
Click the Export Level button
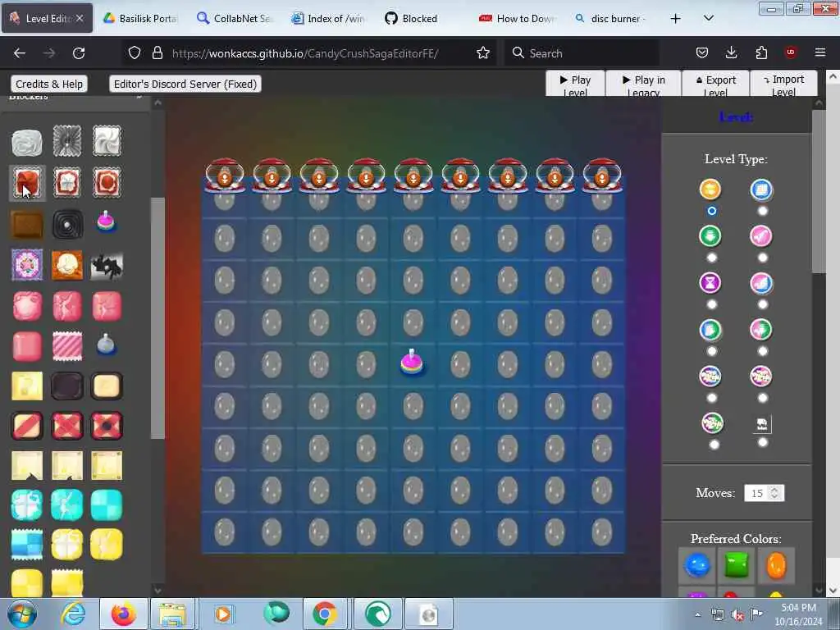(x=715, y=84)
